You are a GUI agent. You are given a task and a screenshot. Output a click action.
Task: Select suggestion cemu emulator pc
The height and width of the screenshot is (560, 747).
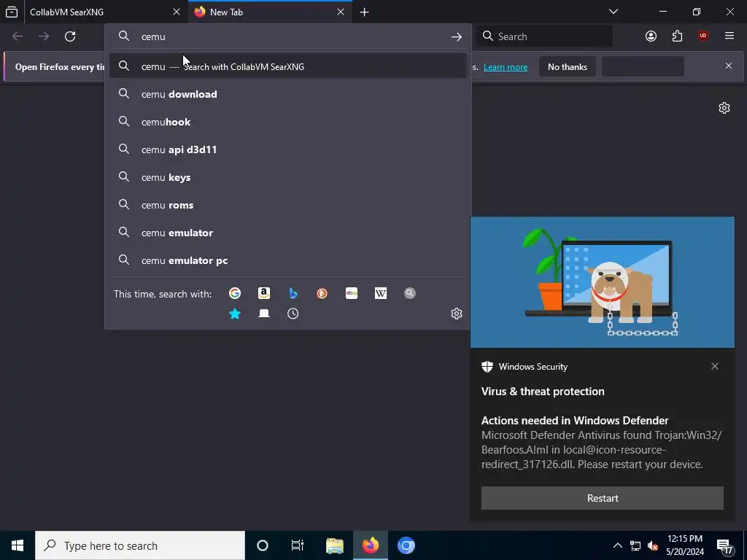pos(287,260)
